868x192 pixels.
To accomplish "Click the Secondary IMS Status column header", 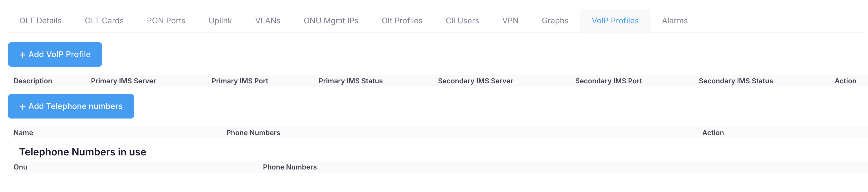I will 736,81.
